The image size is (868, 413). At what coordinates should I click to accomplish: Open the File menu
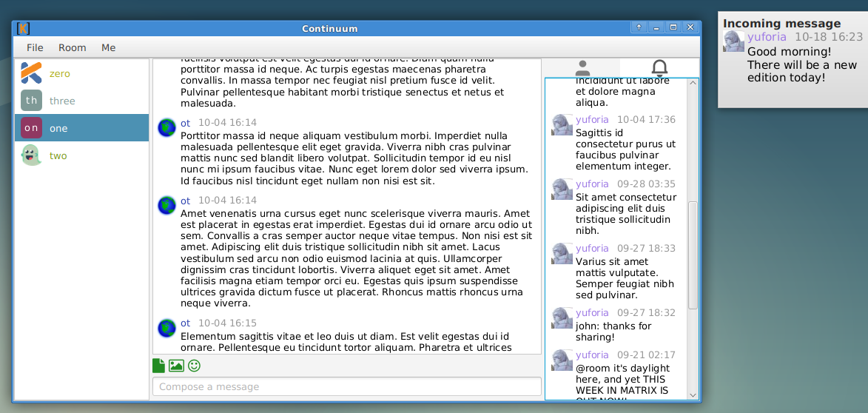tap(35, 47)
